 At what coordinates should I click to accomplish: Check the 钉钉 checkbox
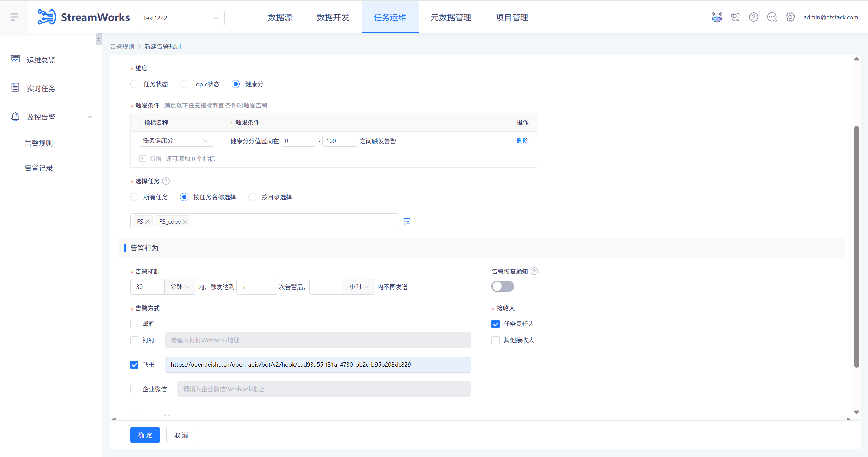click(134, 340)
